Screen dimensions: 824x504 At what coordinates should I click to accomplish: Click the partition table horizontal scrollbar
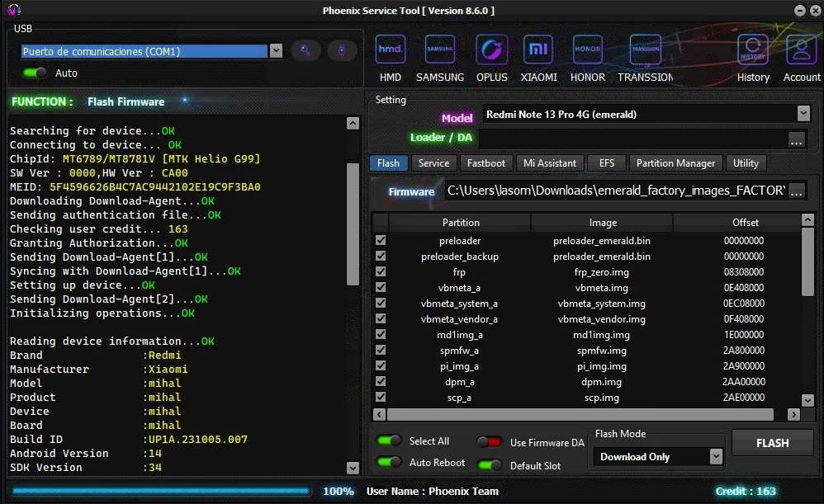580,414
